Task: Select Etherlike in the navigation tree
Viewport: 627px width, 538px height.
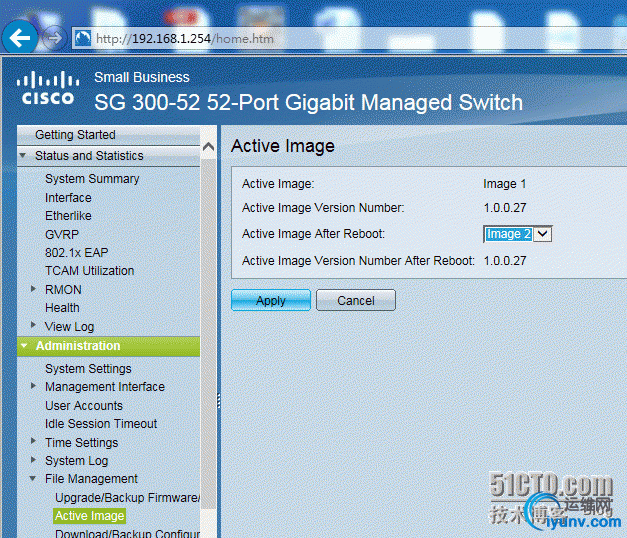Action: [x=68, y=216]
